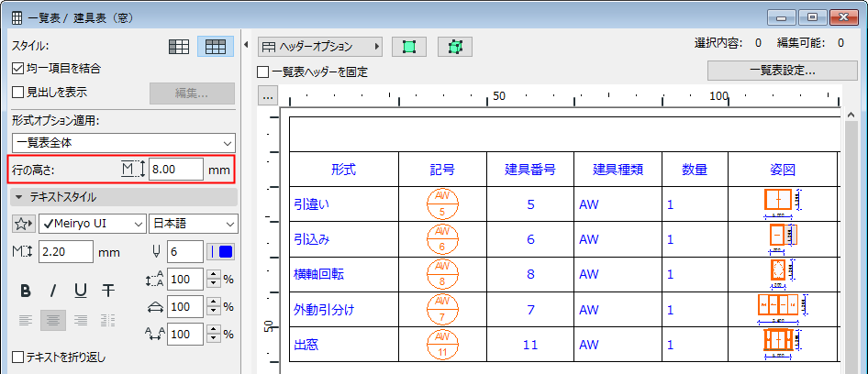This screenshot has width=868, height=374.
Task: Open the 日本語 script dropdown
Action: pos(194,224)
